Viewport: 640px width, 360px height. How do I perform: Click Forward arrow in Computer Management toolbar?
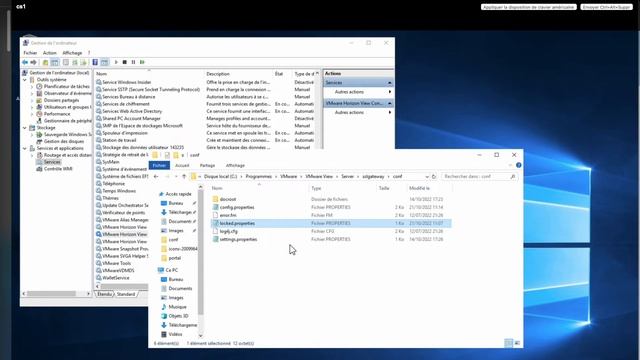33,62
